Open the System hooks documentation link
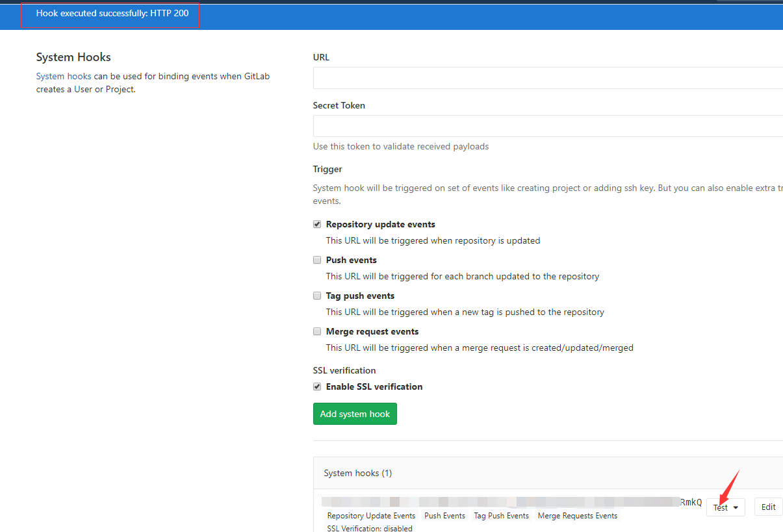This screenshot has width=783, height=532. pyautogui.click(x=63, y=76)
